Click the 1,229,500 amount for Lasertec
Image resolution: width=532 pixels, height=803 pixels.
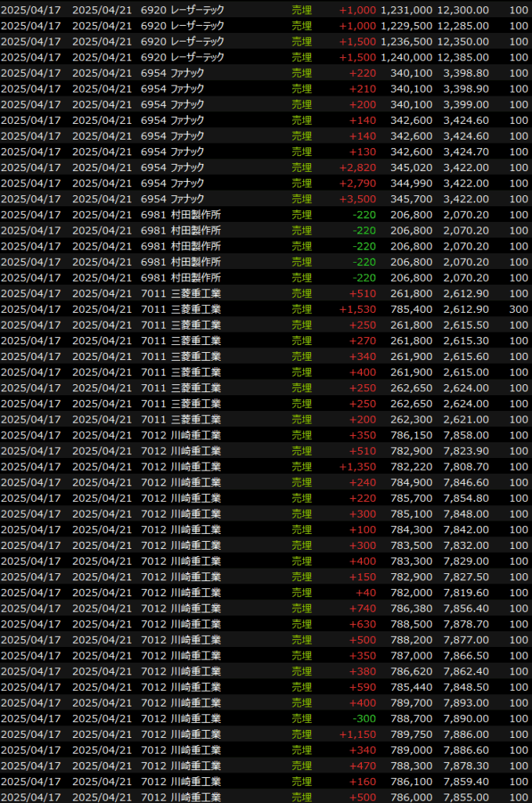(x=406, y=26)
